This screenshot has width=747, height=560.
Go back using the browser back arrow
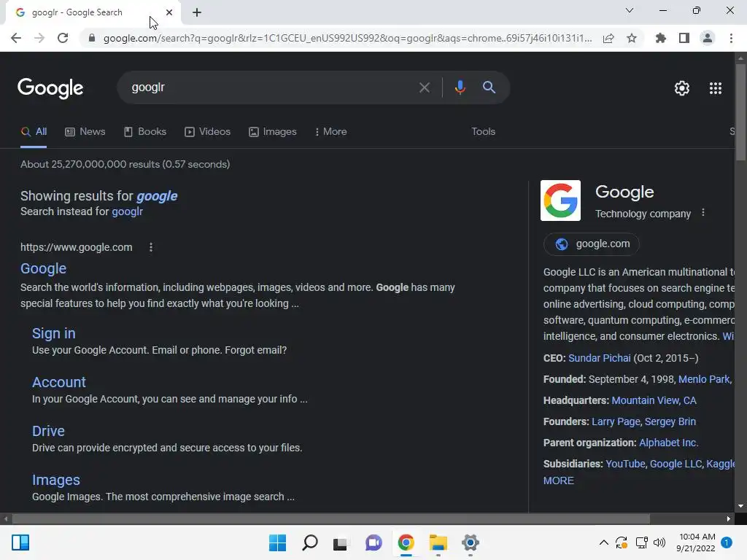pyautogui.click(x=16, y=38)
